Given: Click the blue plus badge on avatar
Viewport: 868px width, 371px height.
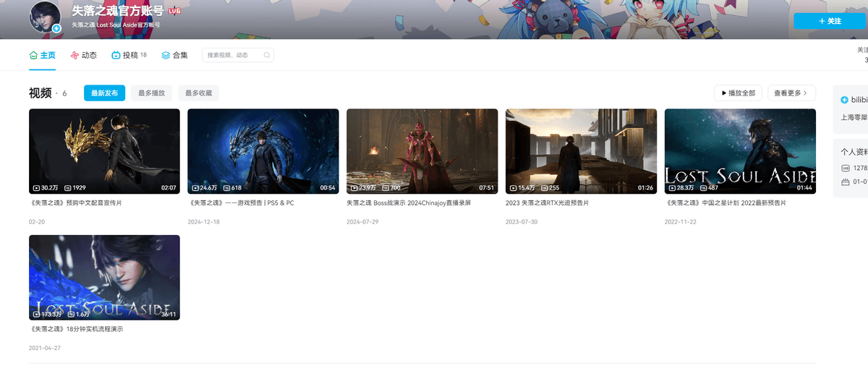Looking at the screenshot, I should [56, 28].
